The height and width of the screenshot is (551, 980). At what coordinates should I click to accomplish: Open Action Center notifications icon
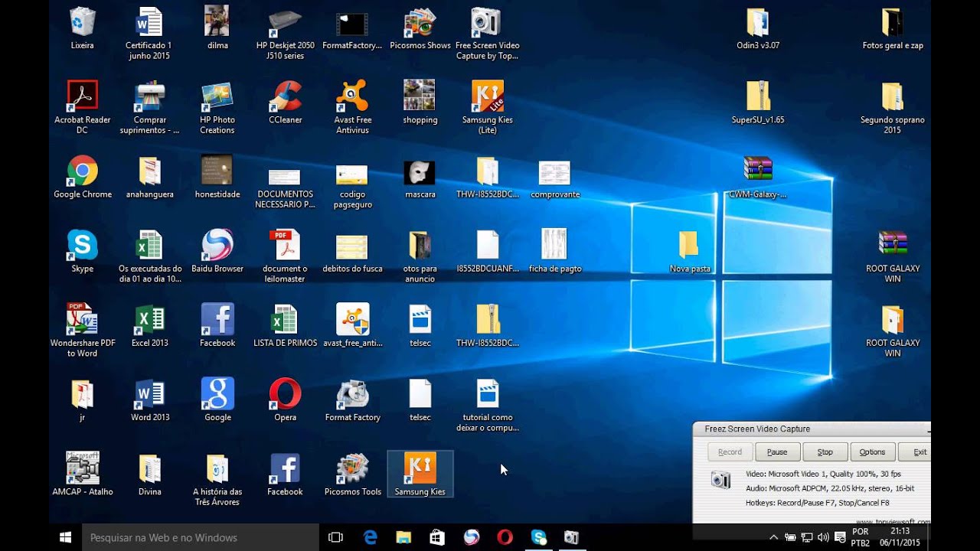(840, 537)
